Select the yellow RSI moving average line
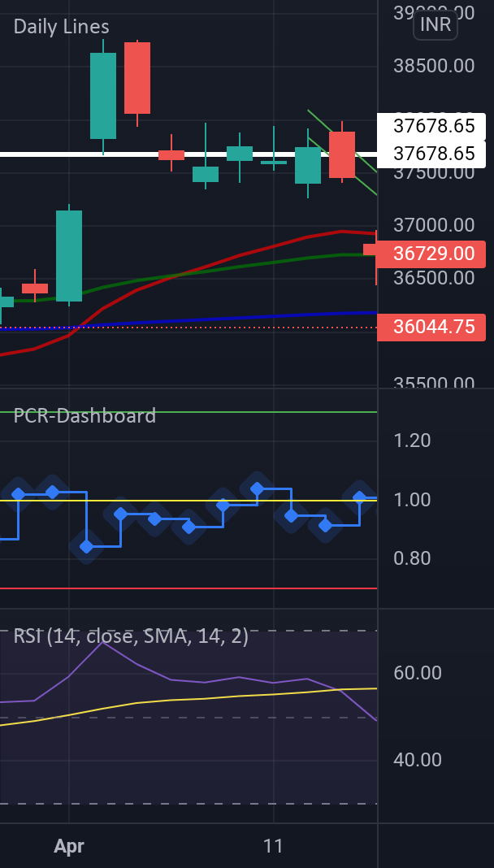 [188, 700]
